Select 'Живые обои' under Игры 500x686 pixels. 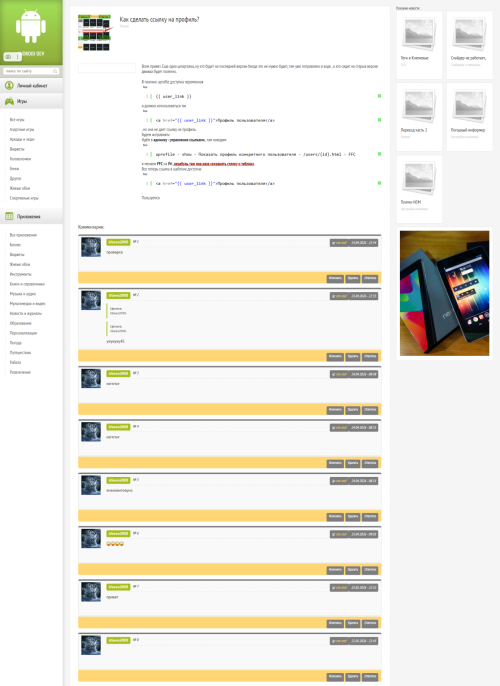[x=20, y=188]
